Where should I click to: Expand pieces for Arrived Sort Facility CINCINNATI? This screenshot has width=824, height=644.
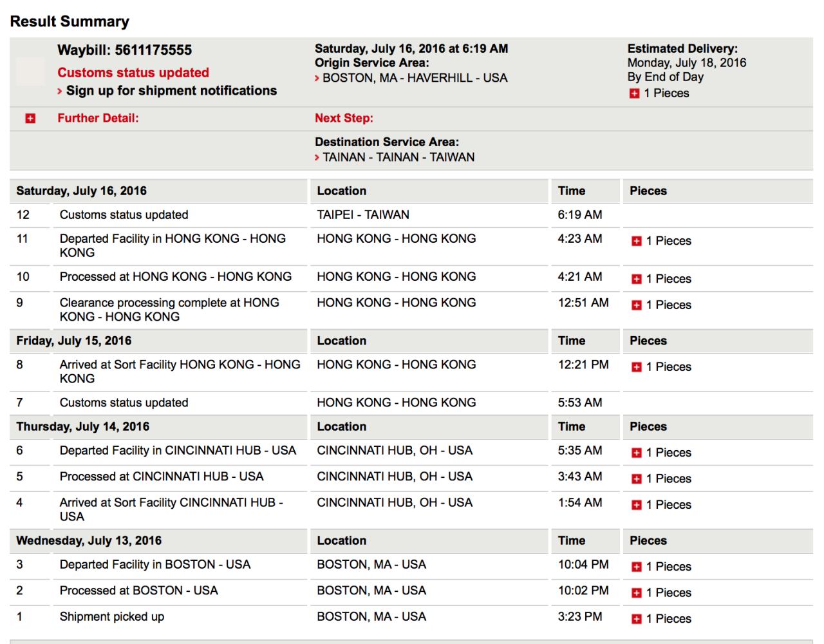coord(637,505)
